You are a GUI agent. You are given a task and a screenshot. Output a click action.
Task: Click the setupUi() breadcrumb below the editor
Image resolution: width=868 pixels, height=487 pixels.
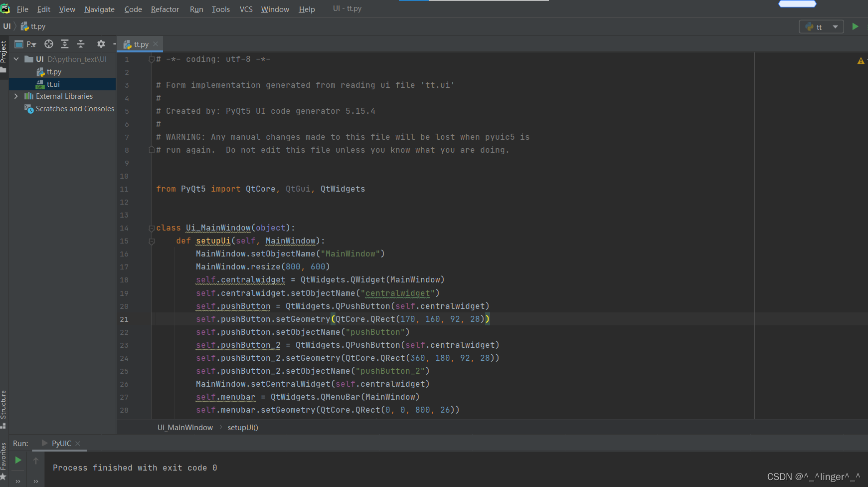coord(243,428)
